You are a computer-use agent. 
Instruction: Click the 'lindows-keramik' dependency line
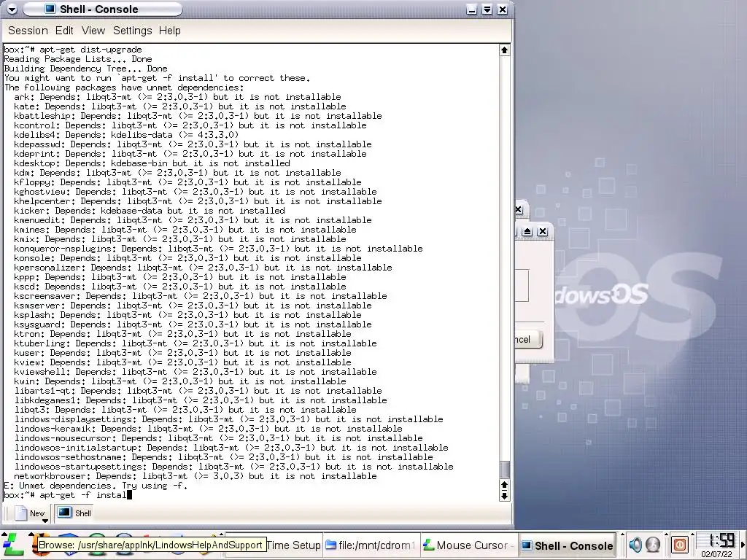pyautogui.click(x=208, y=429)
